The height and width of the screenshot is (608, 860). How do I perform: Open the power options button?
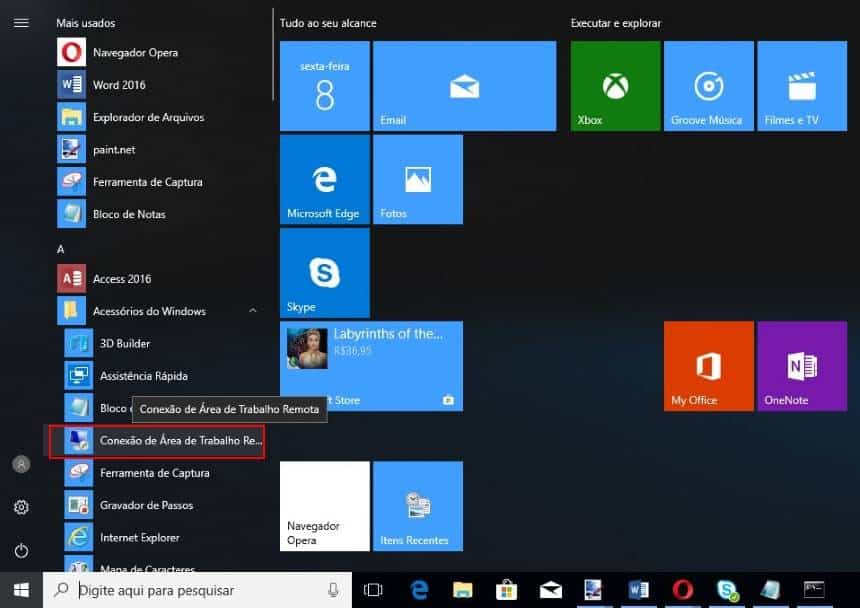pos(21,550)
